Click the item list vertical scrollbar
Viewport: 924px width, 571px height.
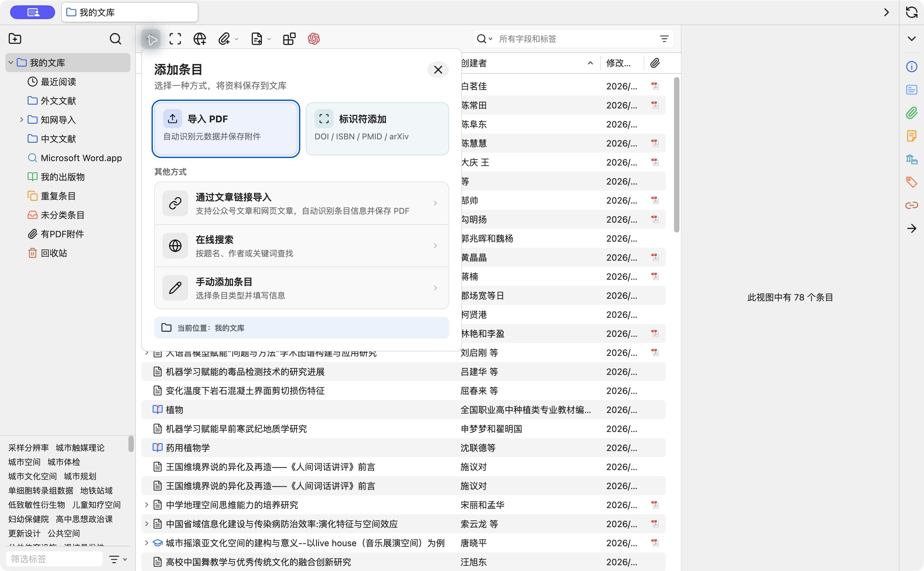pos(676,155)
